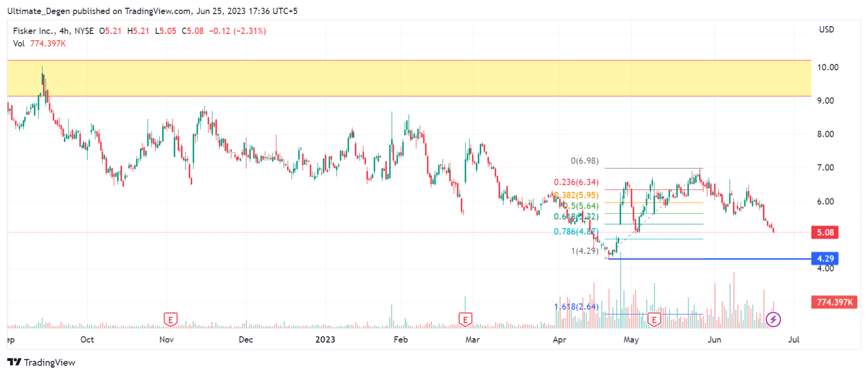Click the purple lightning bolt event icon
Image resolution: width=868 pixels, height=375 pixels.
pos(773,320)
